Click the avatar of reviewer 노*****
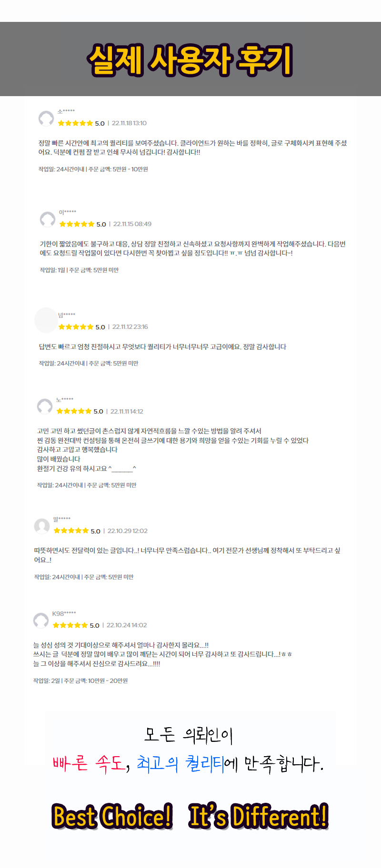This screenshot has width=381, height=868. tap(45, 406)
